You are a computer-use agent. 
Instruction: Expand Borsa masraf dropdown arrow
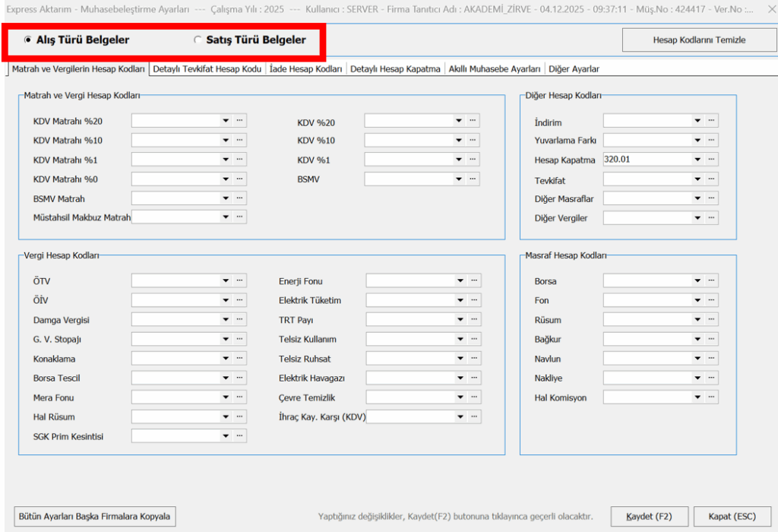[x=697, y=280]
